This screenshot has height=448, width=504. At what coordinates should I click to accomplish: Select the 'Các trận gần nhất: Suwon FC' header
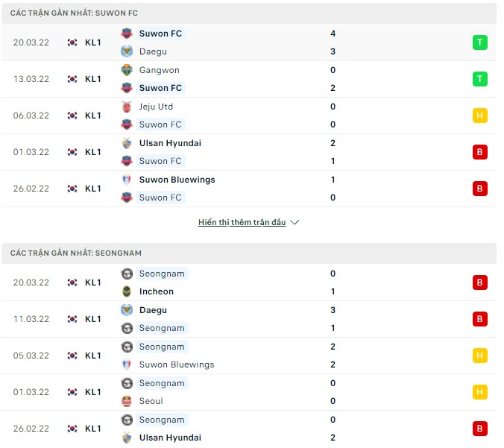point(74,13)
